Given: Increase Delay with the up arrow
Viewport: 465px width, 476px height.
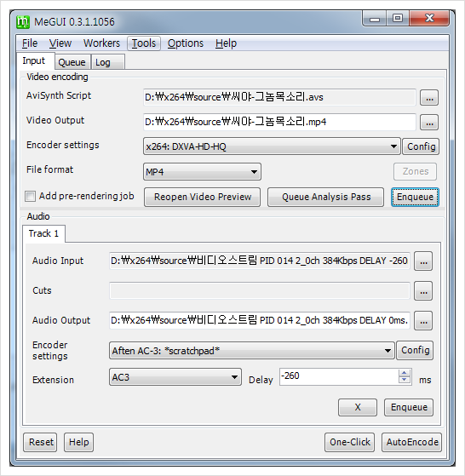Looking at the screenshot, I should pyautogui.click(x=404, y=373).
